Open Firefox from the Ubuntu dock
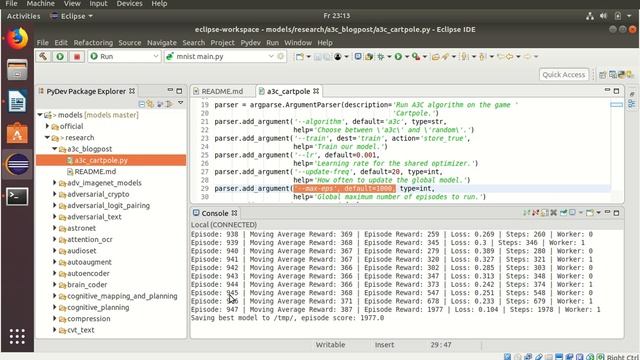Viewport: 640px width, 360px height. point(17,38)
